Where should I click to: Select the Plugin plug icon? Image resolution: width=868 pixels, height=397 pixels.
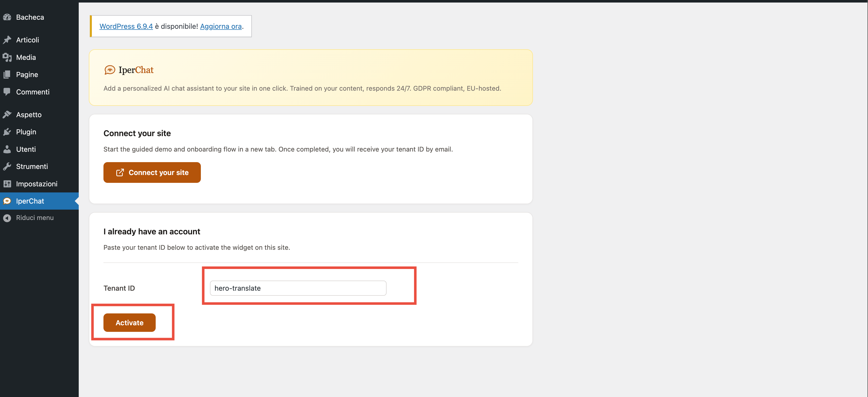(x=7, y=132)
